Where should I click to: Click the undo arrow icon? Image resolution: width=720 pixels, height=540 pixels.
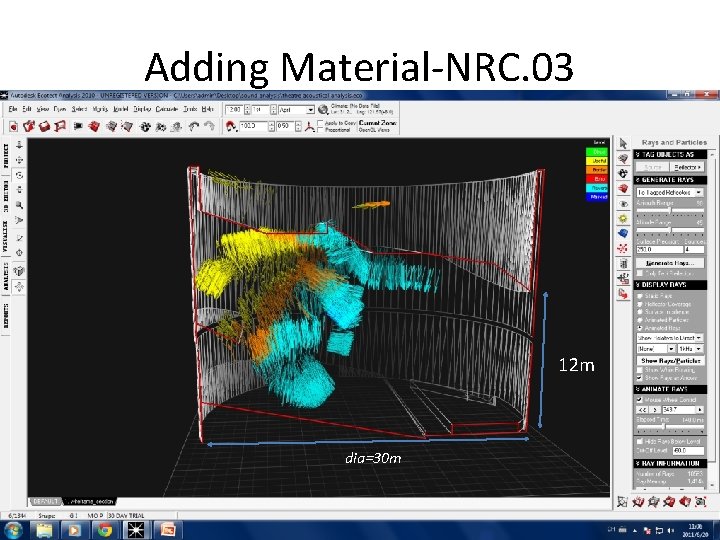[x=194, y=126]
